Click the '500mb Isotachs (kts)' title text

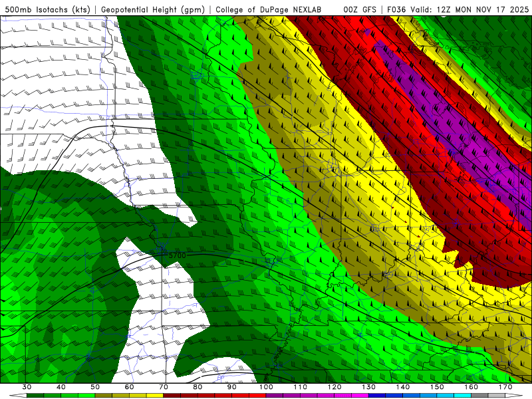pos(47,9)
